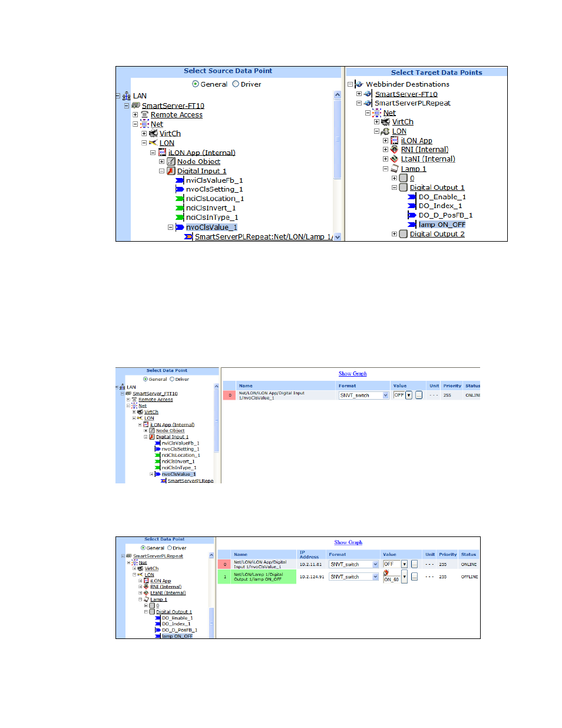Expand the Node Object node in source panel
This screenshot has width=562, height=728.
point(161,162)
